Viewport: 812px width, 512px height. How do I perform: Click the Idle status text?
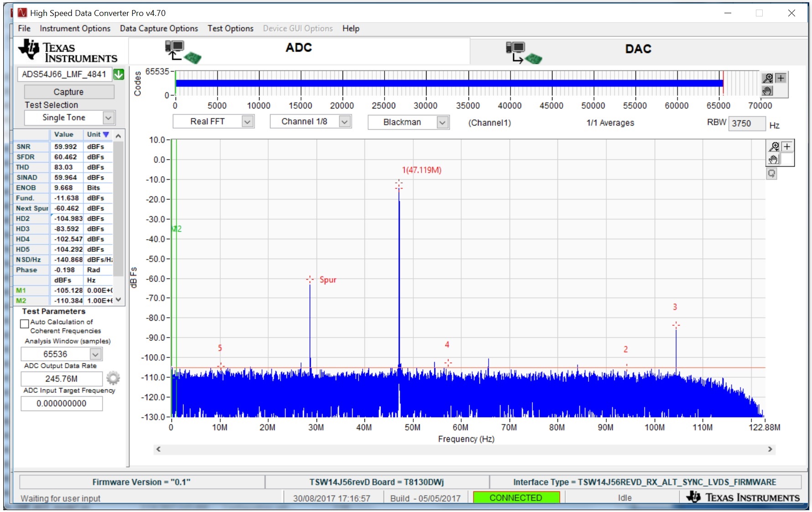coord(625,498)
